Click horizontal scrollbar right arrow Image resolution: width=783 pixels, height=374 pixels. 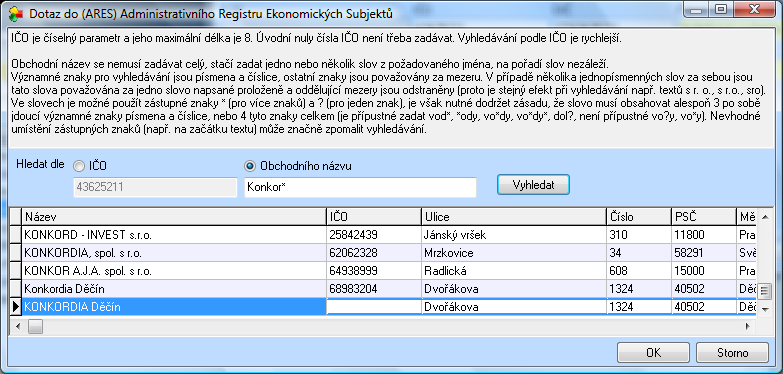748,327
